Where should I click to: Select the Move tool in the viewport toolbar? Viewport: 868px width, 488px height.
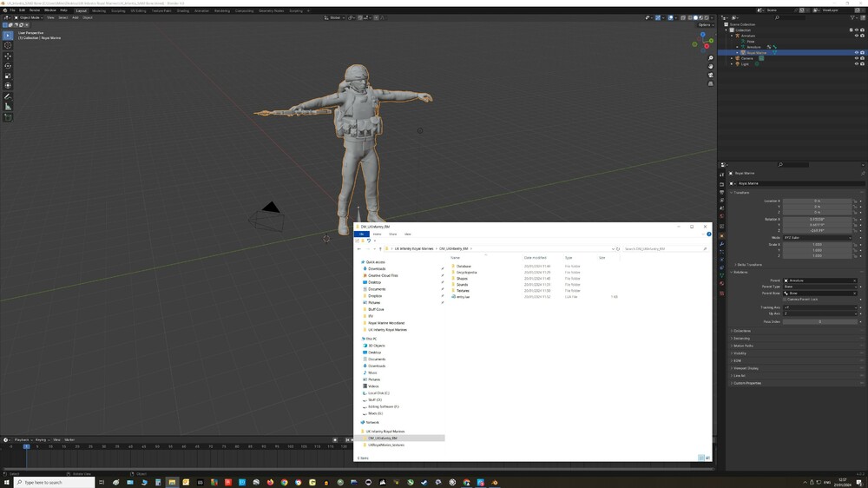coord(9,56)
